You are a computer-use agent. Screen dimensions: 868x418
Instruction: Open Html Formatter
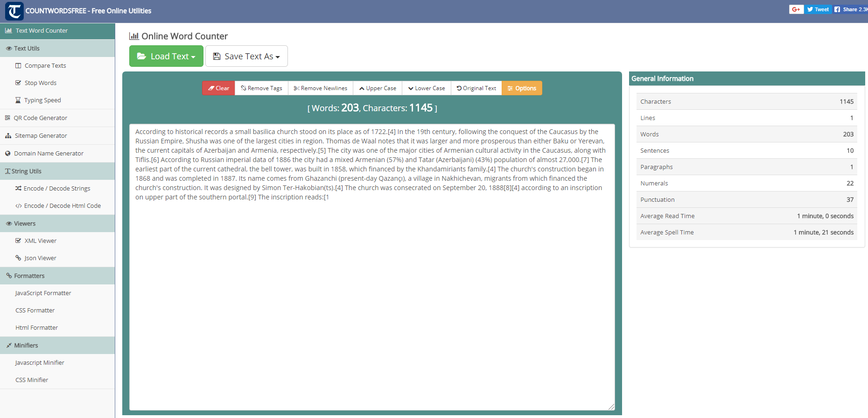[x=36, y=328]
